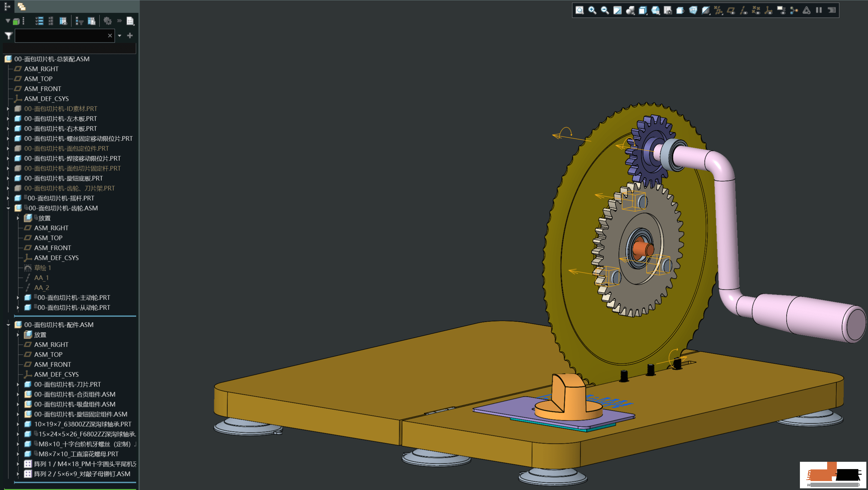Switch to the Folder Browser tab
Viewport: 868px width, 490px height.
[22, 6]
